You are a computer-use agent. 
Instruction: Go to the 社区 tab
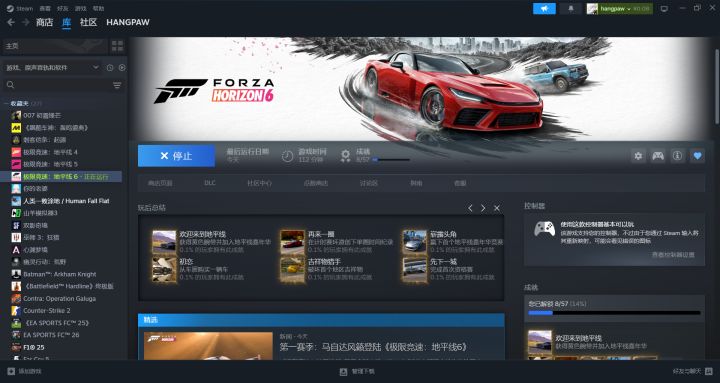[x=88, y=22]
